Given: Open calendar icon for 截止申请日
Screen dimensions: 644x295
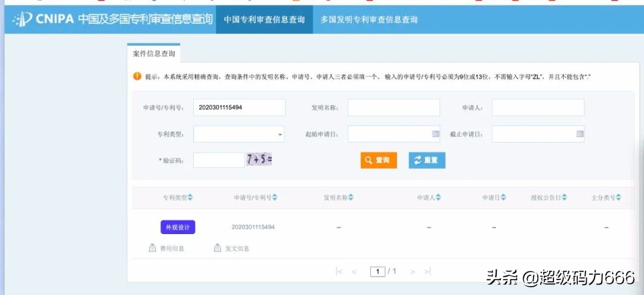Looking at the screenshot, I should 580,134.
